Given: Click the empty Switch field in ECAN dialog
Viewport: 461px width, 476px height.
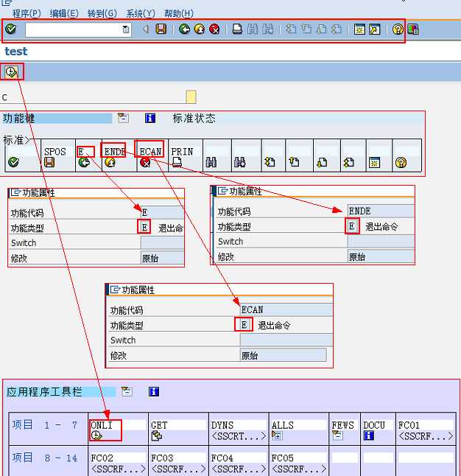Looking at the screenshot, I should [x=286, y=340].
